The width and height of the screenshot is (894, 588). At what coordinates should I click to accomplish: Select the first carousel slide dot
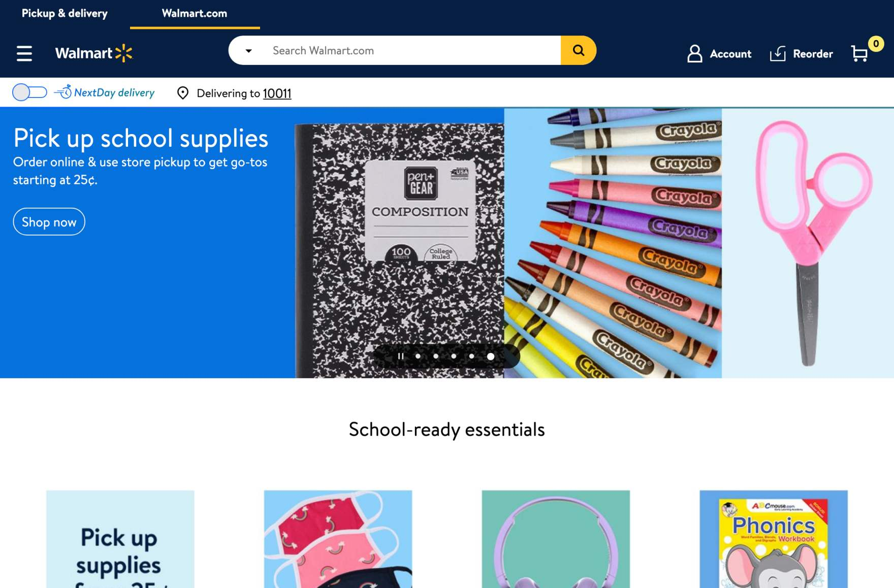418,356
